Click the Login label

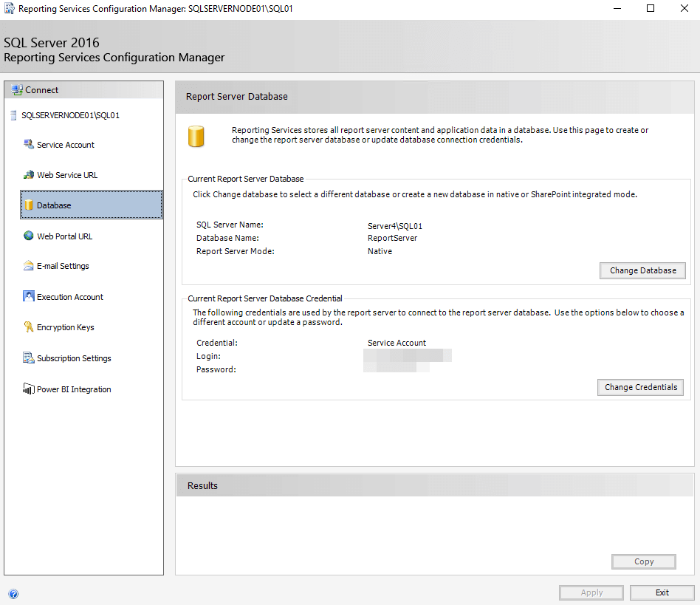(208, 356)
